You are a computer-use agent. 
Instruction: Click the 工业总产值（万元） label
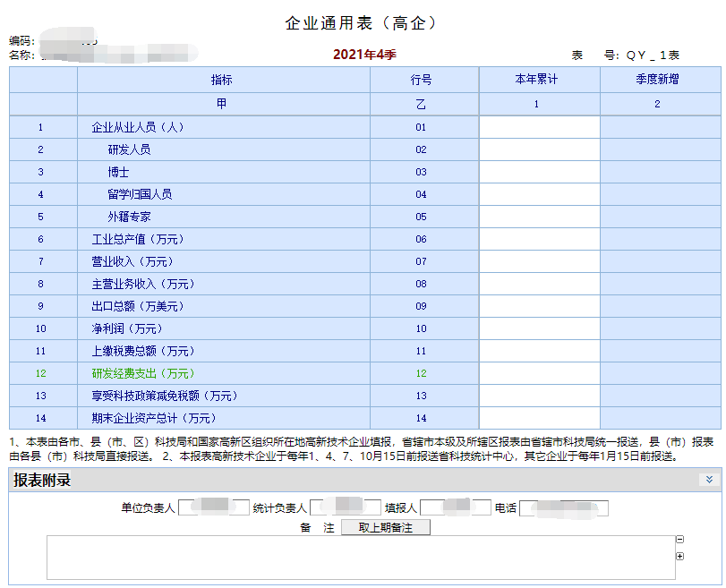pyautogui.click(x=138, y=239)
